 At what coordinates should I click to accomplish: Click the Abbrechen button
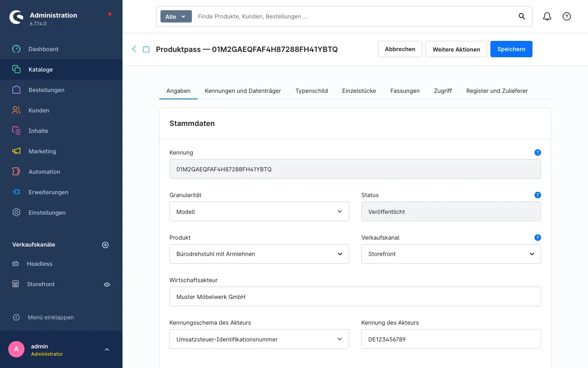click(x=400, y=49)
